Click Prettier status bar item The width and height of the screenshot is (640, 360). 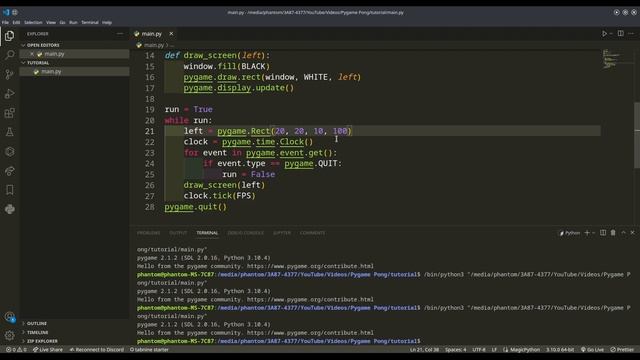(x=622, y=349)
